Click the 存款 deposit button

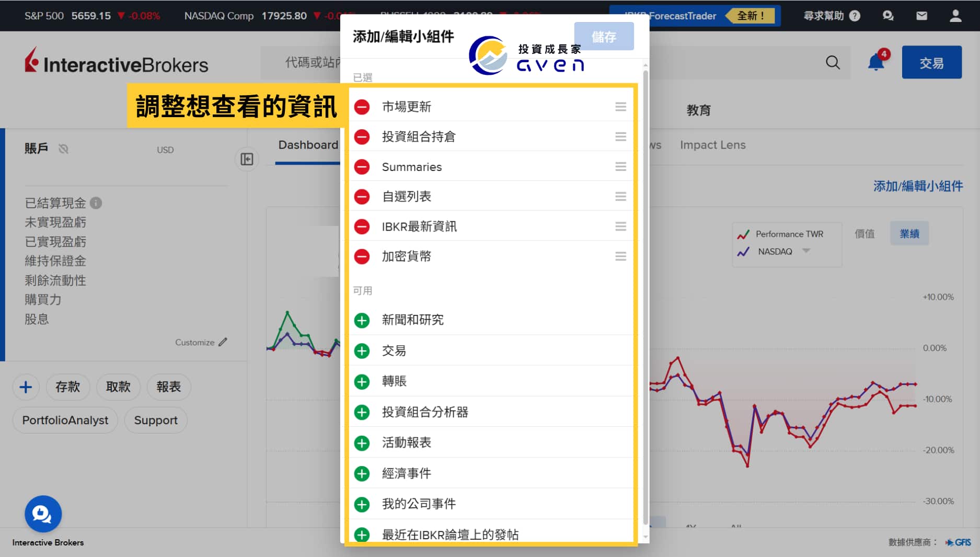68,387
